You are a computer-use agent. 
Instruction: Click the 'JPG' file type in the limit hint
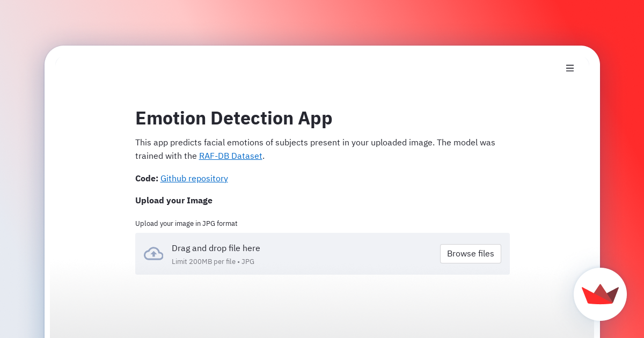[248, 262]
